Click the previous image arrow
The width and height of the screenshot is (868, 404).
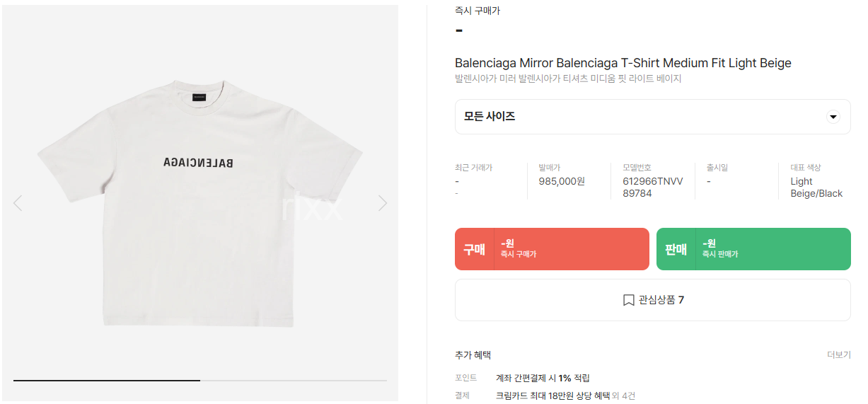click(x=18, y=204)
